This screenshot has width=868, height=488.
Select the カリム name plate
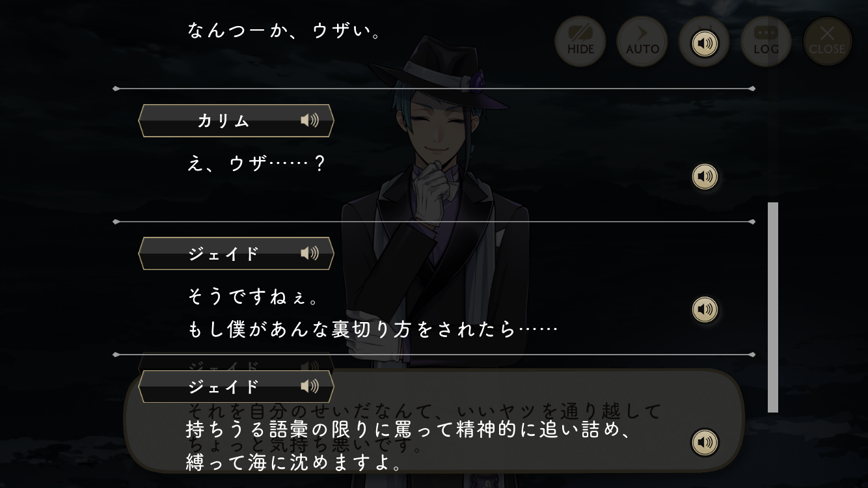[x=236, y=120]
